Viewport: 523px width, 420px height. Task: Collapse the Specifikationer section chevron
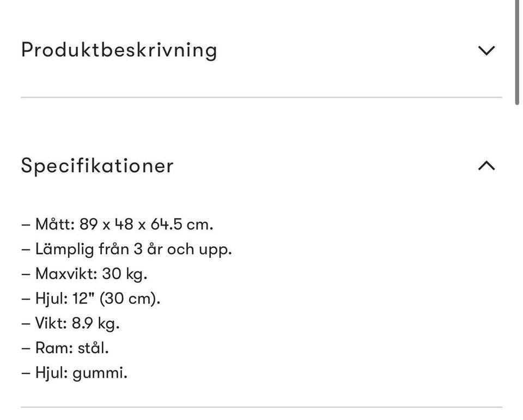coord(486,166)
